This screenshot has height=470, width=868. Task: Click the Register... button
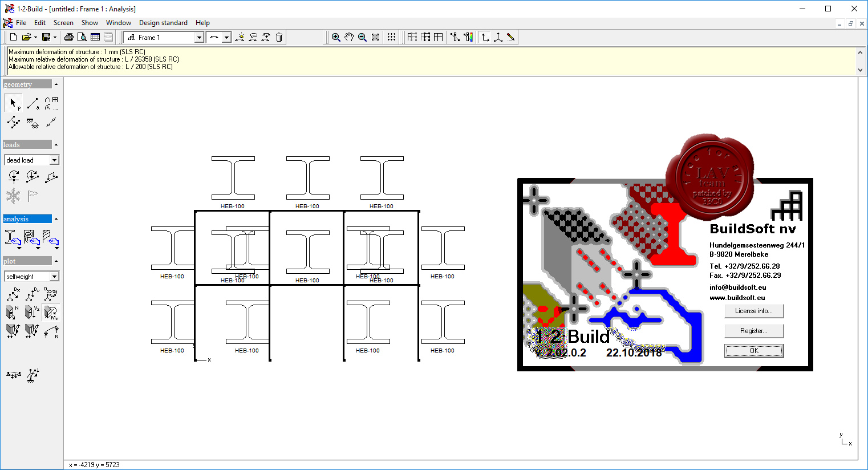tap(754, 331)
